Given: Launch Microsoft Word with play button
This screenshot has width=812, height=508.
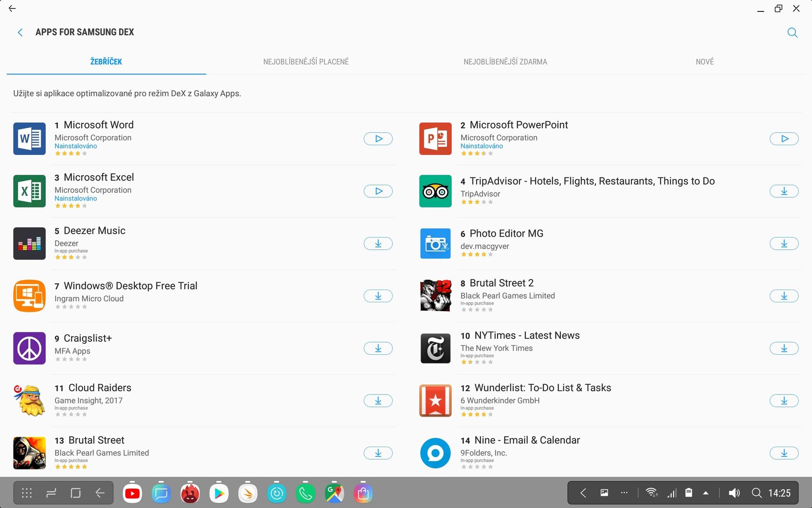Looking at the screenshot, I should pyautogui.click(x=378, y=139).
